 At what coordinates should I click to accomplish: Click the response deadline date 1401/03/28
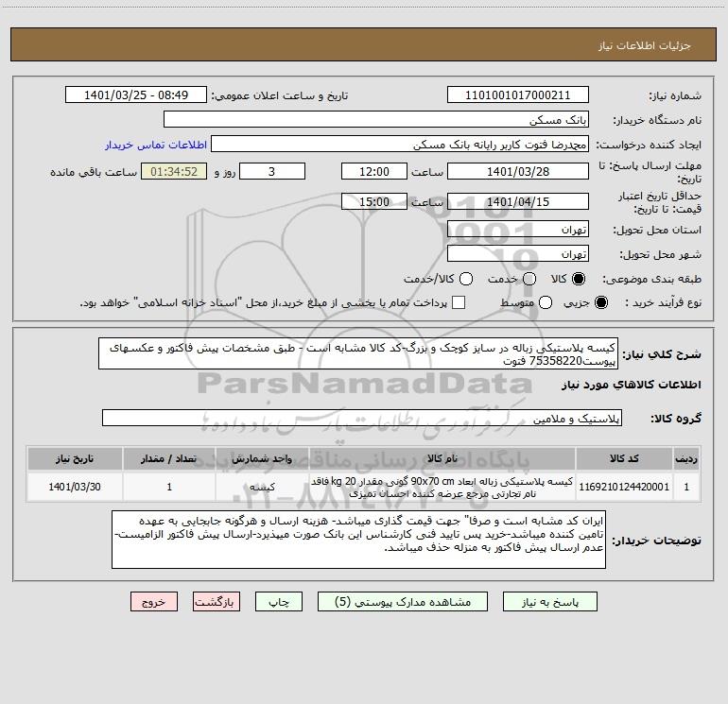[x=518, y=171]
